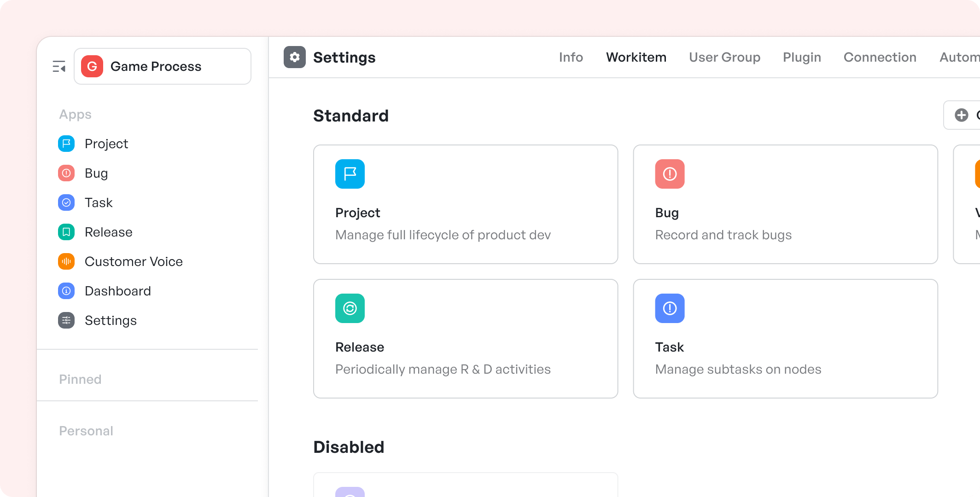Open the Project workitem card title
Image resolution: width=980 pixels, height=497 pixels.
click(358, 213)
